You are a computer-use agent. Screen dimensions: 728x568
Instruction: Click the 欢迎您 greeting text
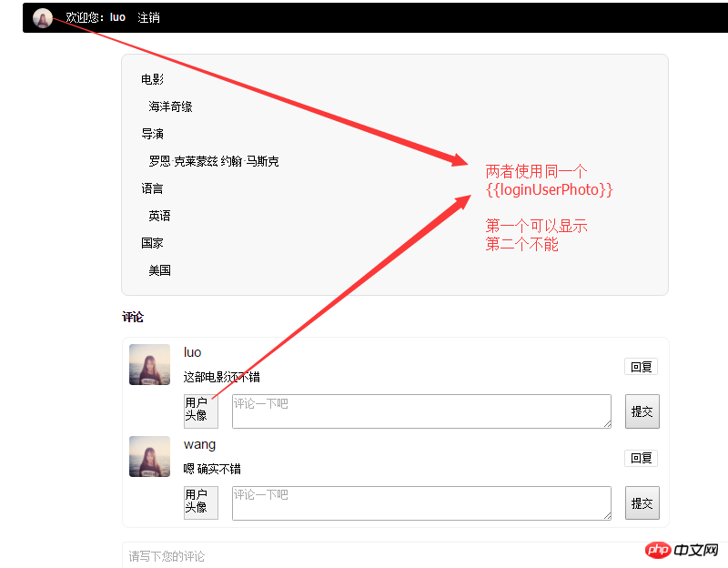85,17
